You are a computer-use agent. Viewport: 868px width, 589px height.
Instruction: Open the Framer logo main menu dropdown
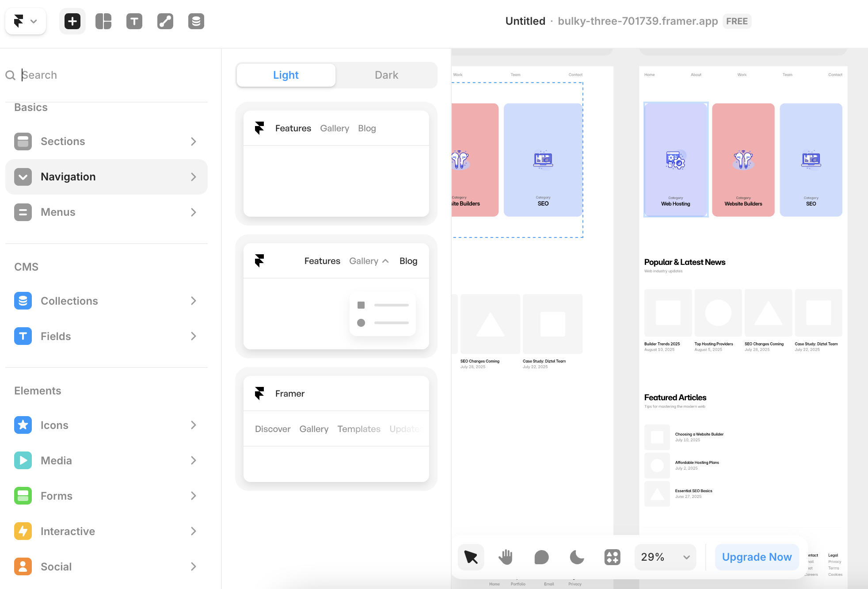click(25, 21)
